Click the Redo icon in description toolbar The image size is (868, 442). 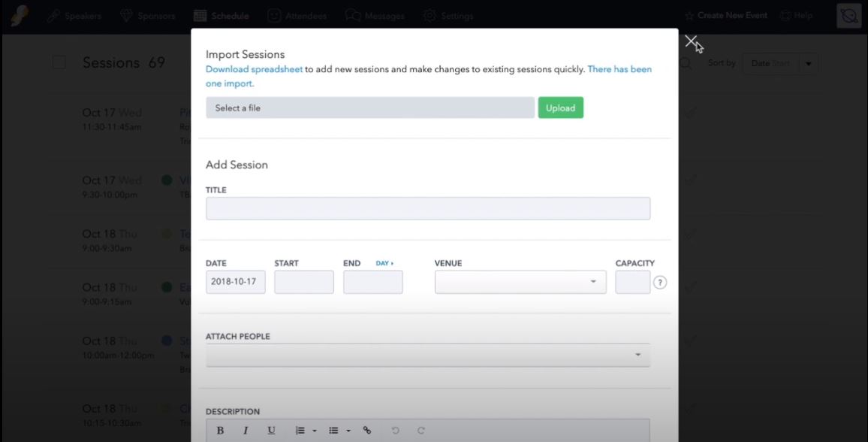pyautogui.click(x=420, y=431)
